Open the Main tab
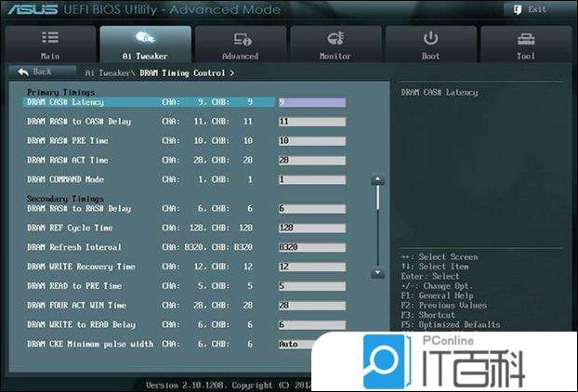This screenshot has width=578, height=392. (x=50, y=45)
